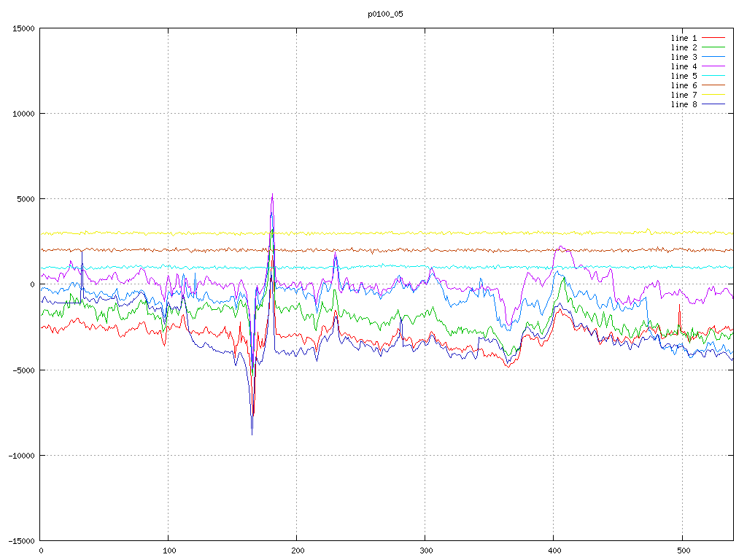This screenshot has height=560, width=747.
Task: Click the -15000 y-axis tick label
Action: [x=20, y=540]
